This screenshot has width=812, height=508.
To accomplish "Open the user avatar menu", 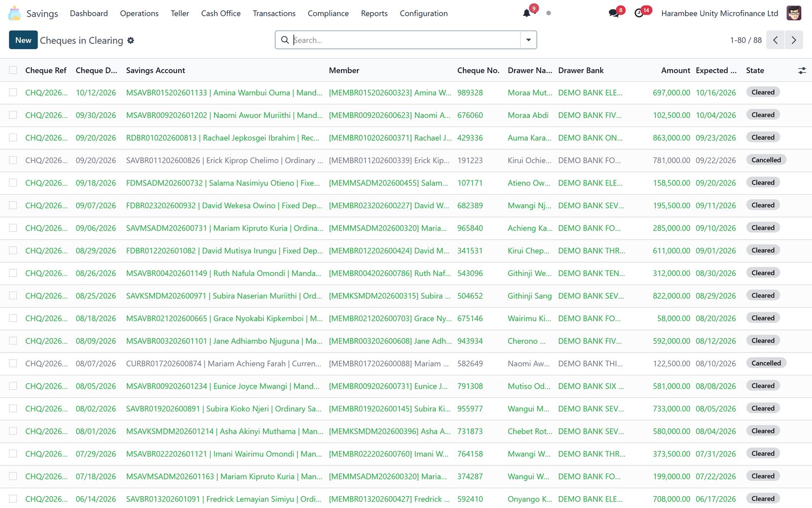I will point(794,13).
